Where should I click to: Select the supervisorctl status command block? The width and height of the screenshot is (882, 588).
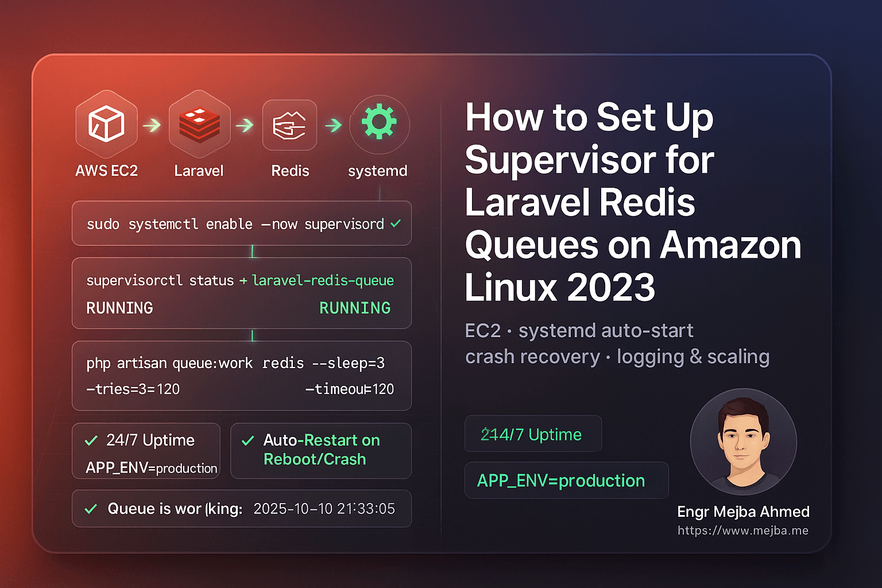241,293
